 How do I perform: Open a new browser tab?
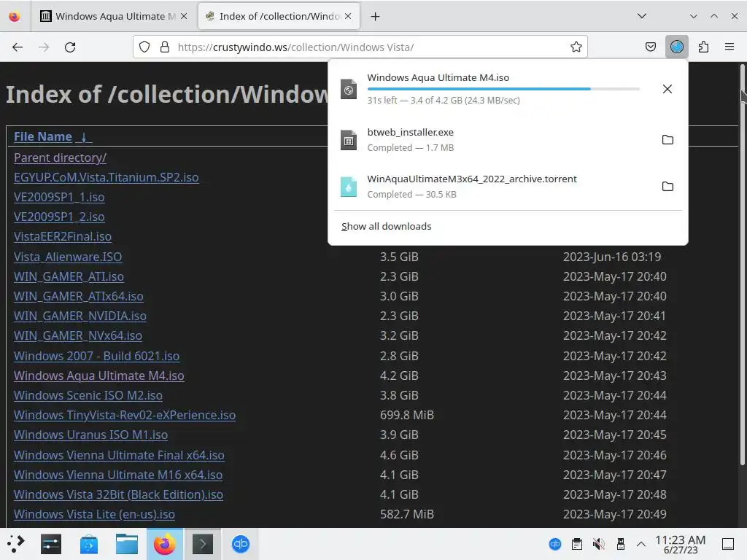376,17
